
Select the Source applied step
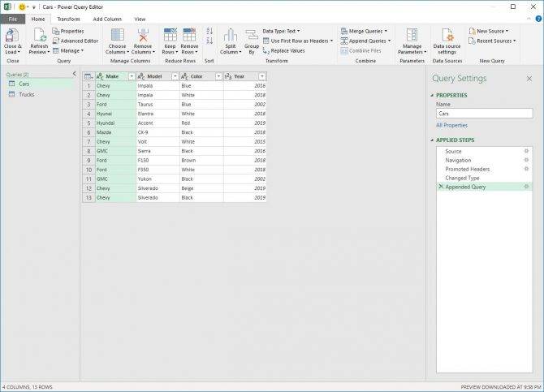click(x=485, y=151)
